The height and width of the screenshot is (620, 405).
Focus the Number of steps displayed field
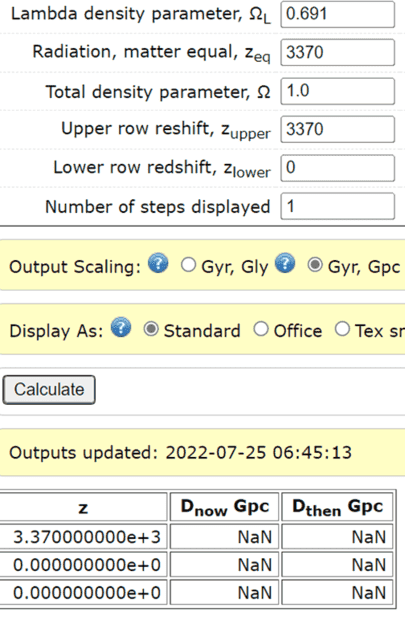(x=338, y=206)
